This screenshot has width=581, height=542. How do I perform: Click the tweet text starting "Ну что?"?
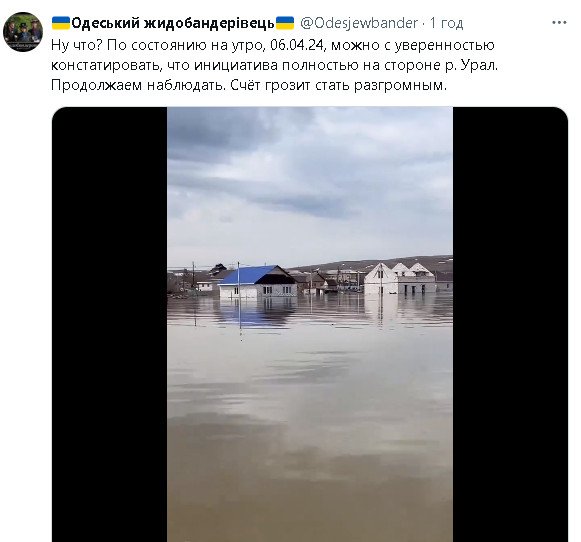pyautogui.click(x=274, y=65)
